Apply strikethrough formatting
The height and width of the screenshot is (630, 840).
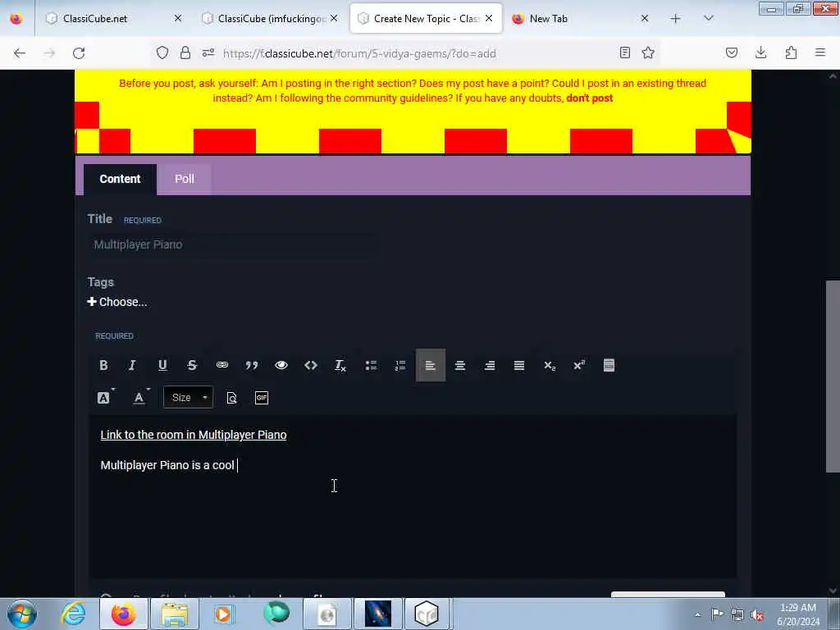pos(192,365)
